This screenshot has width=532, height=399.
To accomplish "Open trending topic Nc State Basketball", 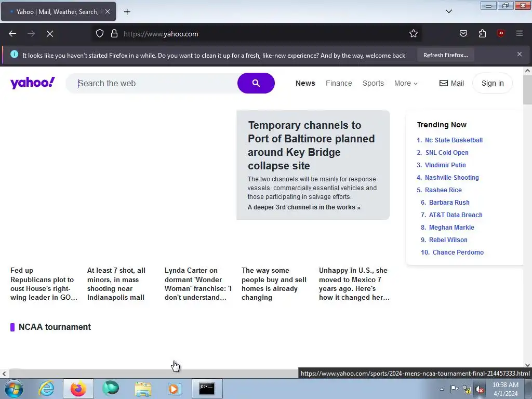I will click(x=454, y=140).
